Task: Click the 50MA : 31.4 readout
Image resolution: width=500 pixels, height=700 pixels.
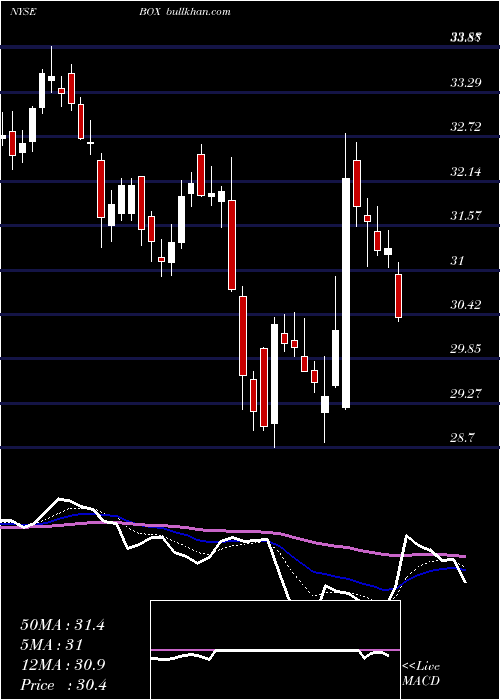Action: [62, 625]
